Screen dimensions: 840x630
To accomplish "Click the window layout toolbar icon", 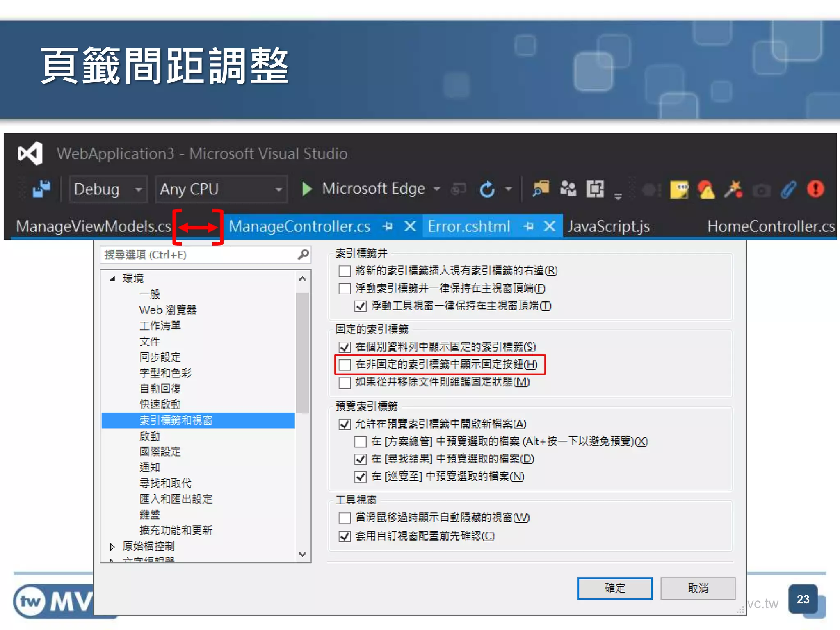I will point(595,189).
